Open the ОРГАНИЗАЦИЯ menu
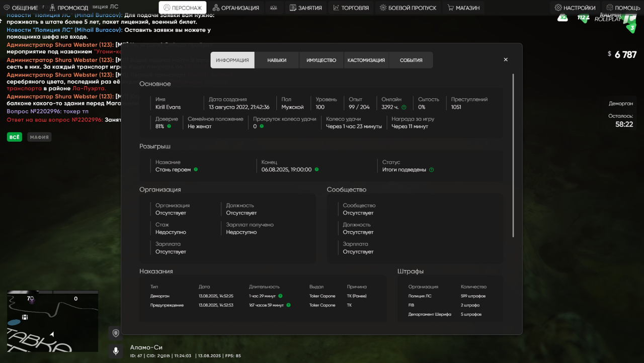The image size is (644, 363). click(235, 8)
